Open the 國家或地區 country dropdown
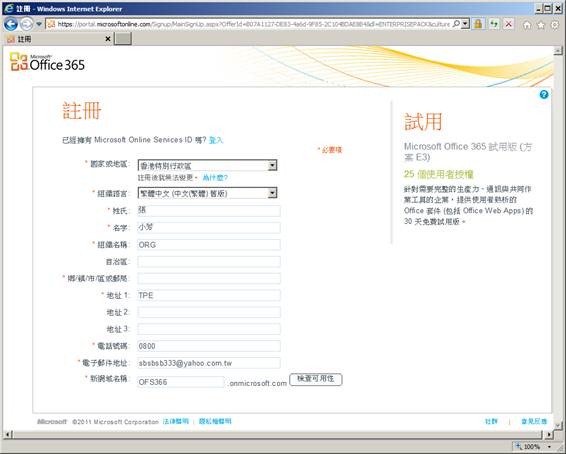The width and height of the screenshot is (566, 454). tap(208, 165)
